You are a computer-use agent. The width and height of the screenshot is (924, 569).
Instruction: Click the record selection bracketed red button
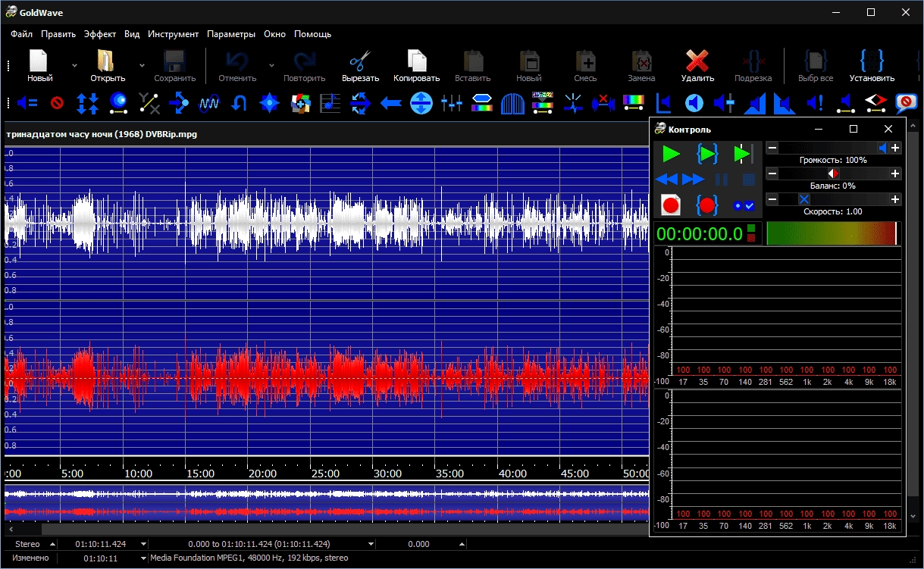tap(706, 205)
